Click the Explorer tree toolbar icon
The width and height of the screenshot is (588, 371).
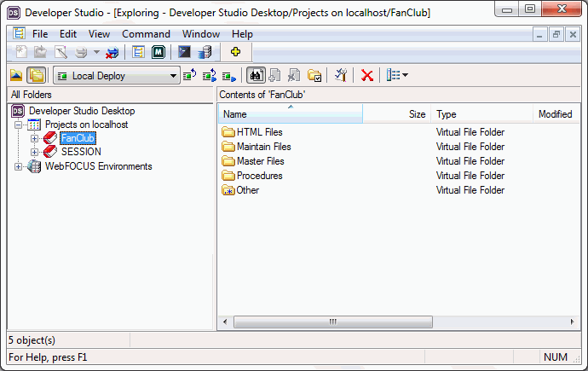138,52
